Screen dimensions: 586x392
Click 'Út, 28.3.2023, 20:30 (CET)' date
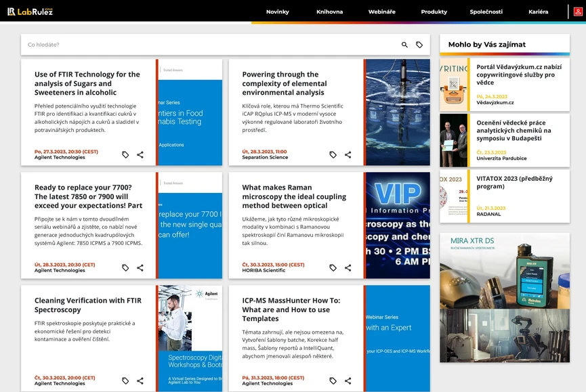(64, 265)
